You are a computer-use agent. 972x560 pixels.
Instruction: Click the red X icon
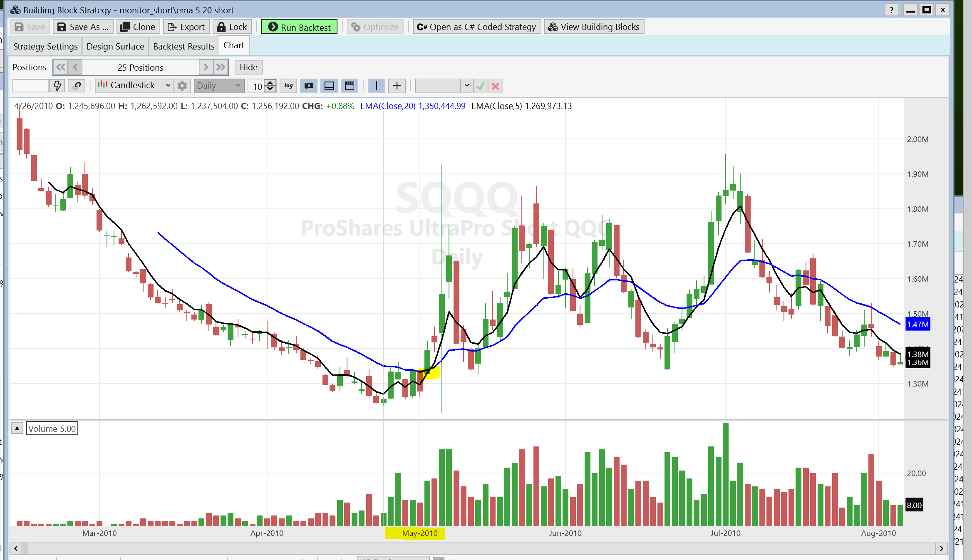(x=495, y=86)
